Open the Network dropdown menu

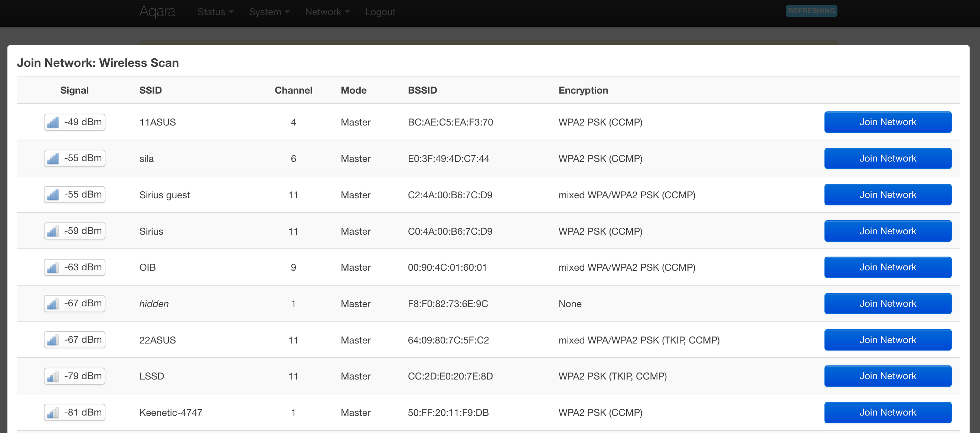pyautogui.click(x=327, y=12)
